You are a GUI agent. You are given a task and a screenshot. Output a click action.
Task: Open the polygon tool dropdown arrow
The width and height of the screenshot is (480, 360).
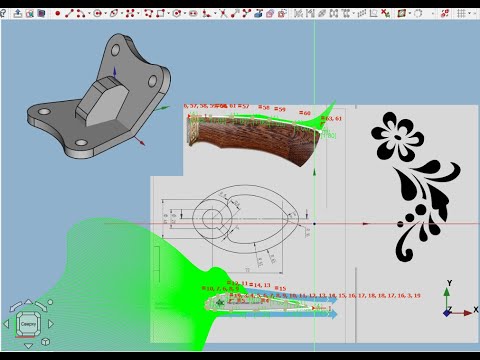[185, 14]
